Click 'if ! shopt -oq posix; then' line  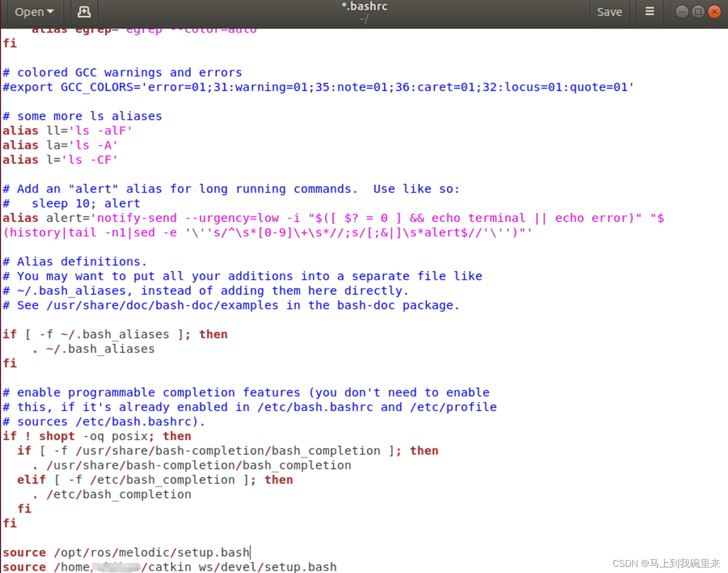point(97,436)
